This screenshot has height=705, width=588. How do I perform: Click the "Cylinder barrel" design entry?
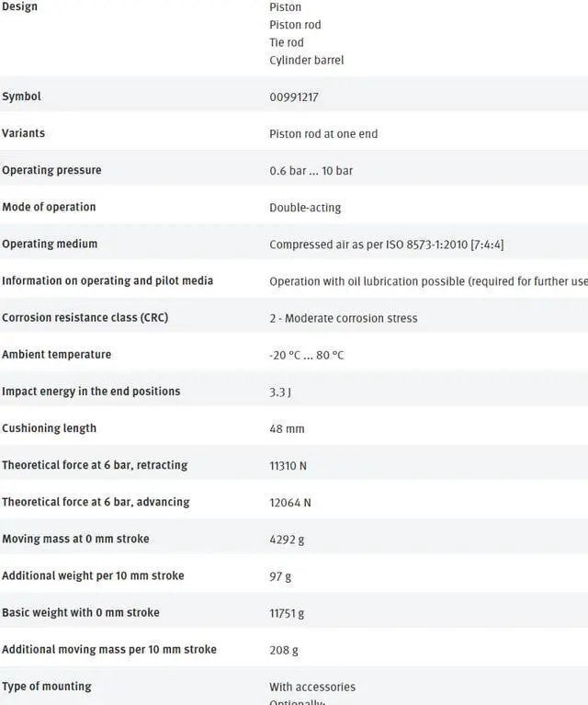[x=306, y=61]
